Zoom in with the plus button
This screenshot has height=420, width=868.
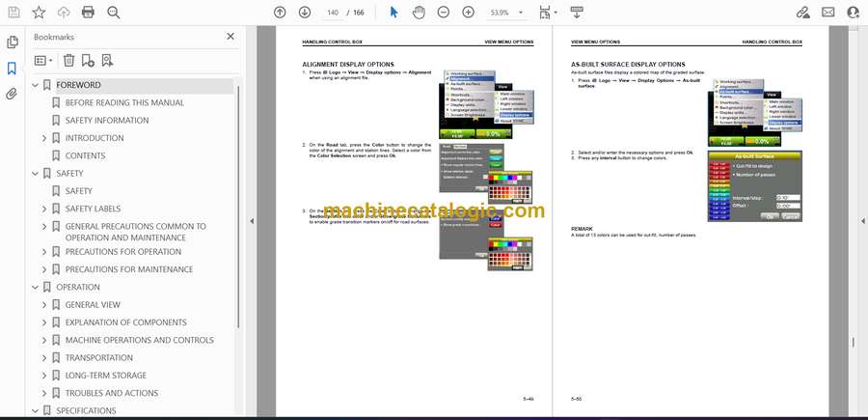click(x=469, y=13)
